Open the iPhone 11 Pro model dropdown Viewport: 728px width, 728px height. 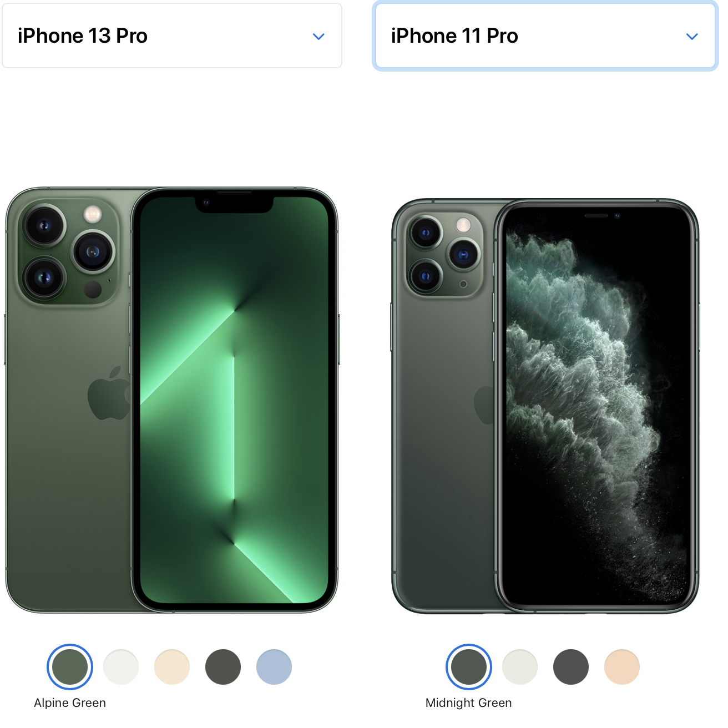tap(545, 36)
